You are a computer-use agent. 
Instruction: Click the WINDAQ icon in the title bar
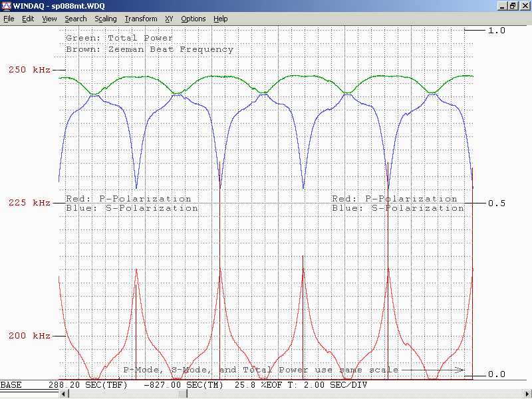(x=7, y=6)
